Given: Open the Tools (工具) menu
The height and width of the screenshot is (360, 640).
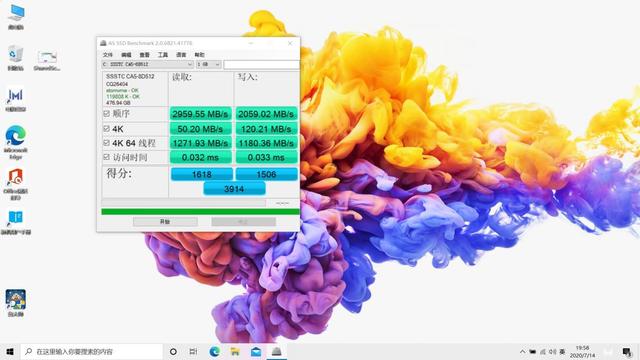Looking at the screenshot, I should click(x=163, y=55).
